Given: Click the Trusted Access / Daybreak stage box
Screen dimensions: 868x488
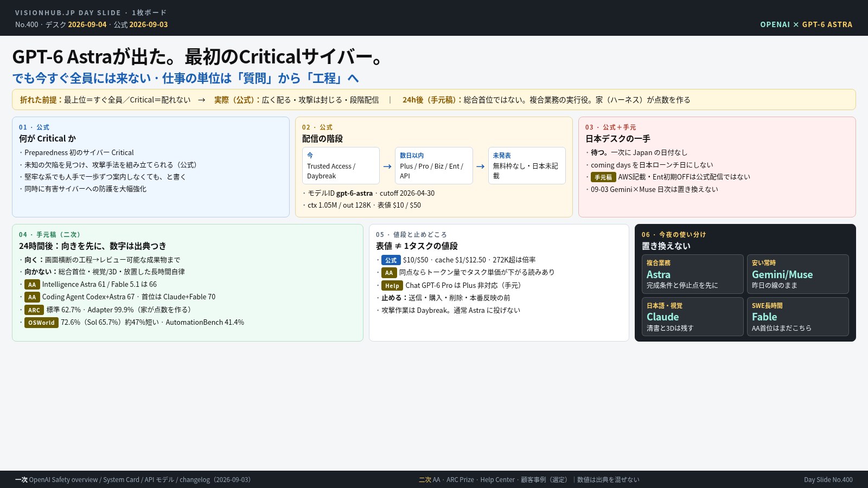Looking at the screenshot, I should (341, 166).
